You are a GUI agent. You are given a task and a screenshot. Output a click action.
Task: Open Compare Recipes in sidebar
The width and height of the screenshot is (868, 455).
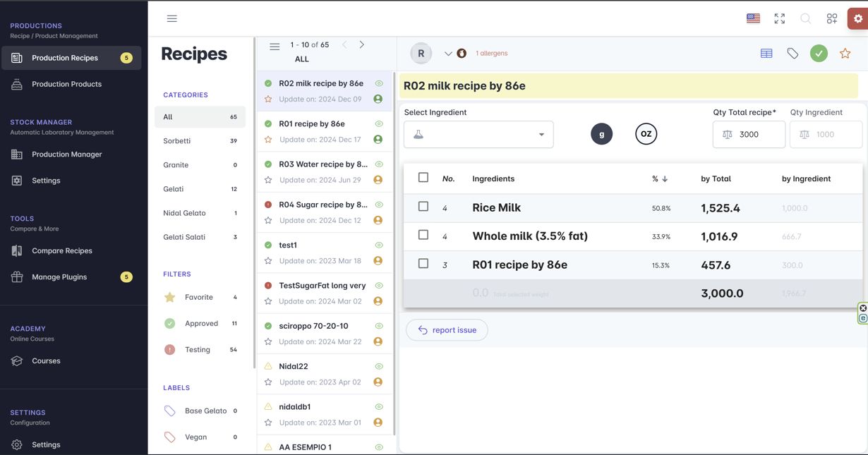62,250
